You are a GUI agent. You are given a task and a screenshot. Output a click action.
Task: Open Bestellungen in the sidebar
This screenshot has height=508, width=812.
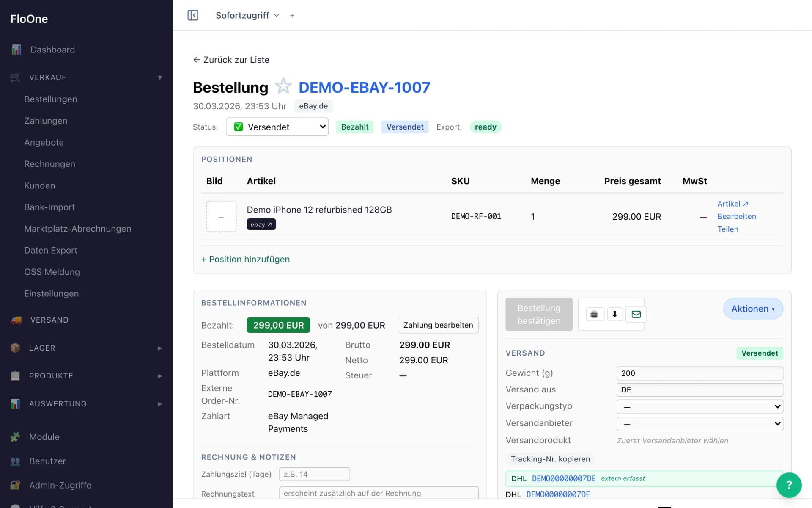[x=50, y=99]
